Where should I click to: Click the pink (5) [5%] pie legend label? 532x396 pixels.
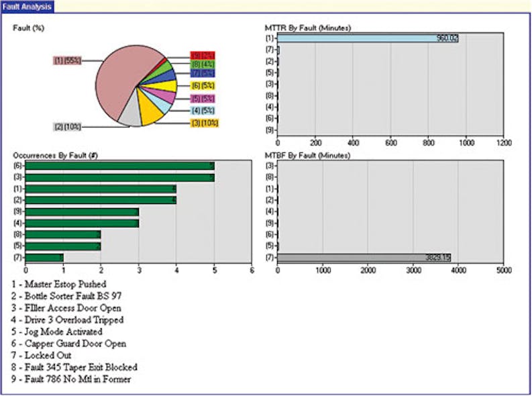(203, 99)
